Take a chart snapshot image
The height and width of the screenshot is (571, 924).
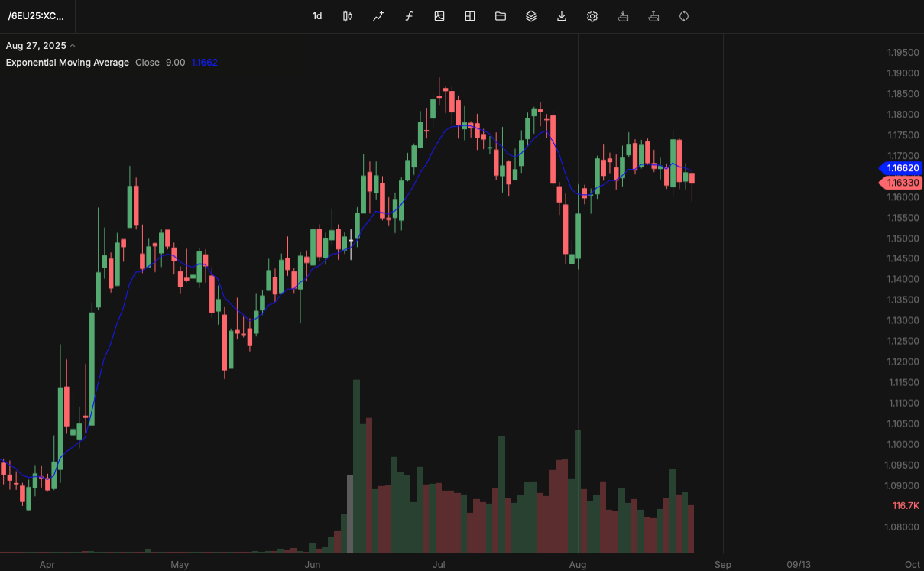(439, 16)
